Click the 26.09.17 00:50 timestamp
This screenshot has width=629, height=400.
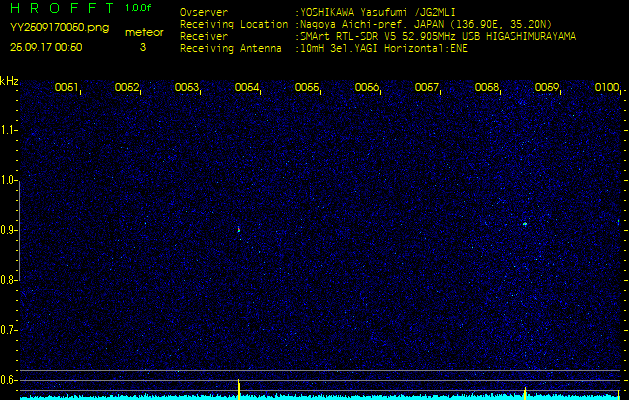pos(46,47)
